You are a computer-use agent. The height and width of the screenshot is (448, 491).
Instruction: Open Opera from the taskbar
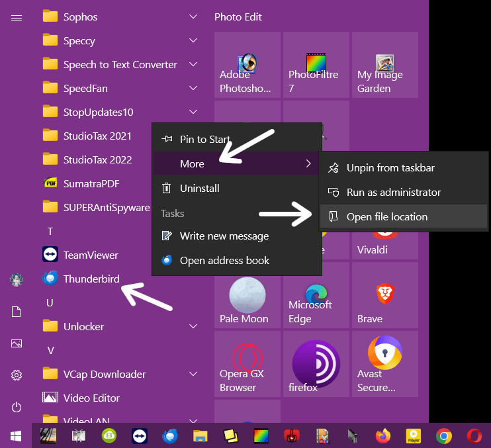pos(474,436)
